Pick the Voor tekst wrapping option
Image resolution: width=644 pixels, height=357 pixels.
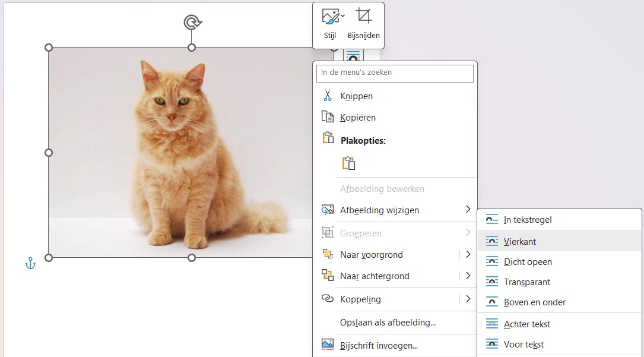click(559, 344)
